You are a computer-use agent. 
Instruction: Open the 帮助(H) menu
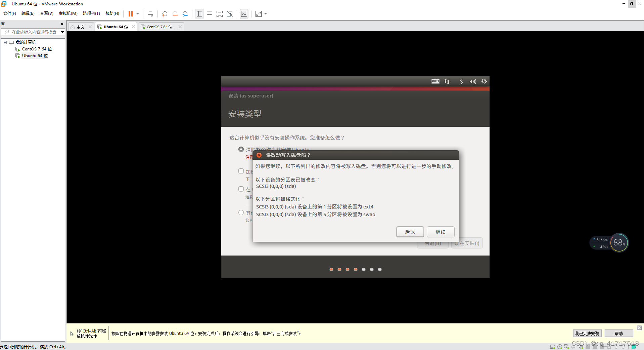(x=112, y=13)
